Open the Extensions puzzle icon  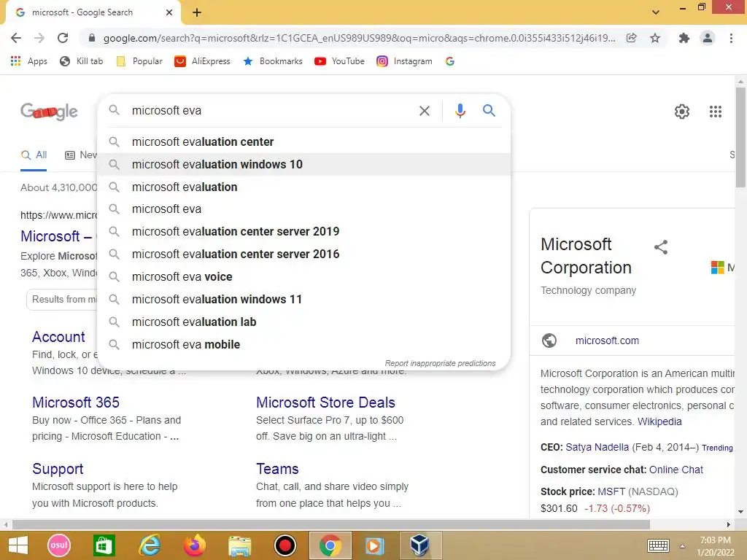point(684,38)
